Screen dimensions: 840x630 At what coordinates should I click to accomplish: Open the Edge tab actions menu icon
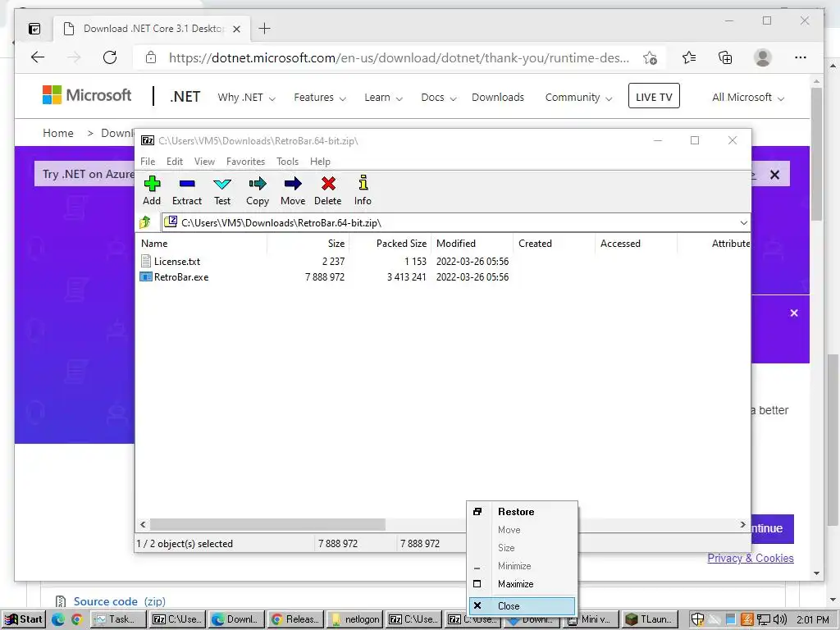click(x=34, y=29)
